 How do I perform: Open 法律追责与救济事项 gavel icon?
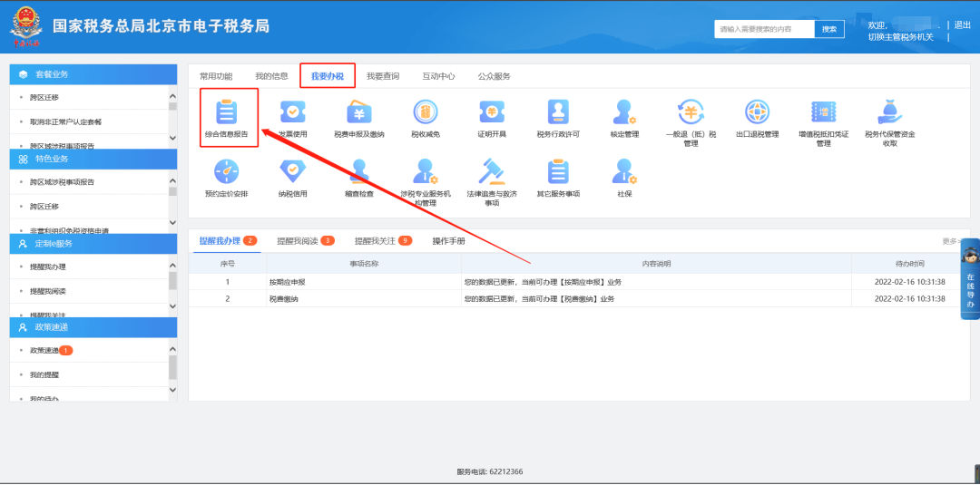(x=492, y=171)
